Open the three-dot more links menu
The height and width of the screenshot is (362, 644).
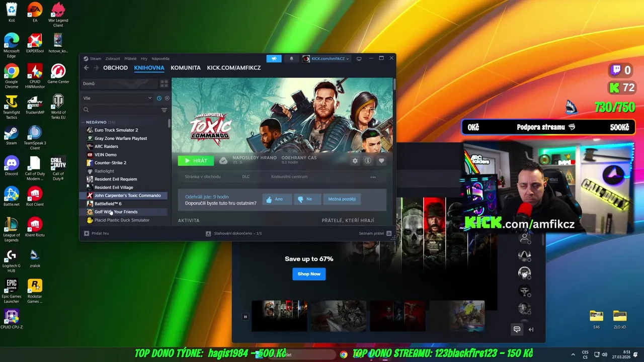click(373, 177)
